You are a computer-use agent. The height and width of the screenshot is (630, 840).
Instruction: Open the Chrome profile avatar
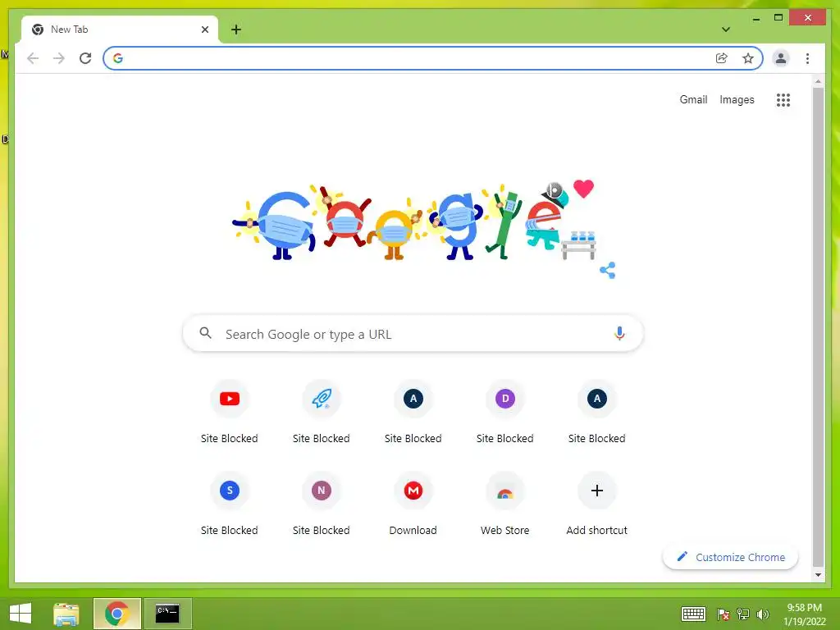tap(781, 58)
